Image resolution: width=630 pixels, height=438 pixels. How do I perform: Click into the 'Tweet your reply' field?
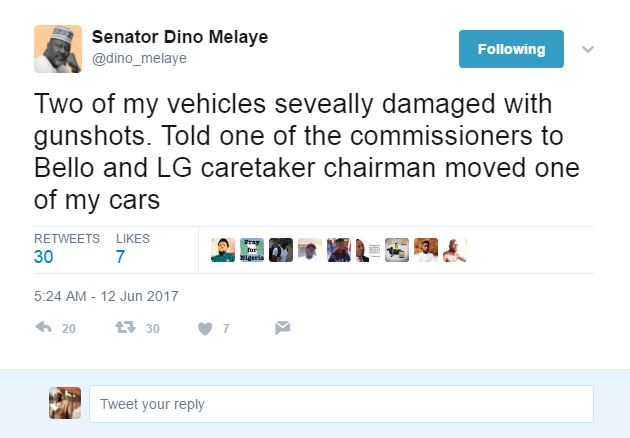[x=341, y=404]
